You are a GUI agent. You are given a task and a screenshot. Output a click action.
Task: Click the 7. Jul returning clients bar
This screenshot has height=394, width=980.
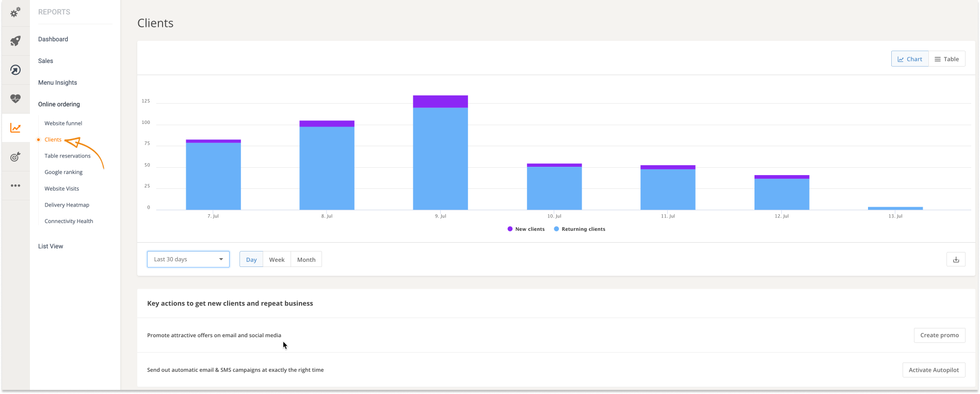point(213,176)
